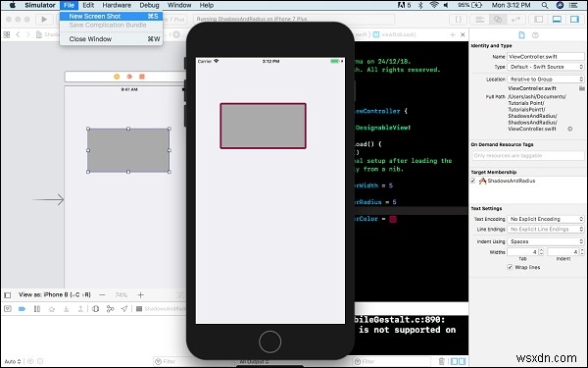The image size is (588, 368).
Task: Close the assistant editor with the X icon
Action: (x=463, y=35)
